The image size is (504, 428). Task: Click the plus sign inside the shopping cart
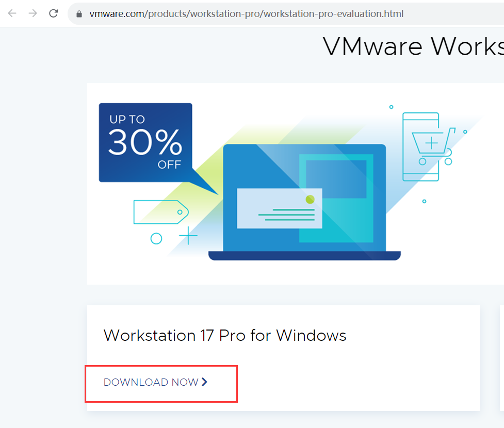point(431,143)
